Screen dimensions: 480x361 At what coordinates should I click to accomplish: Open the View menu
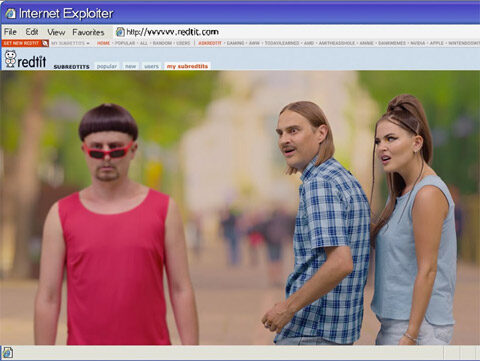pyautogui.click(x=56, y=32)
